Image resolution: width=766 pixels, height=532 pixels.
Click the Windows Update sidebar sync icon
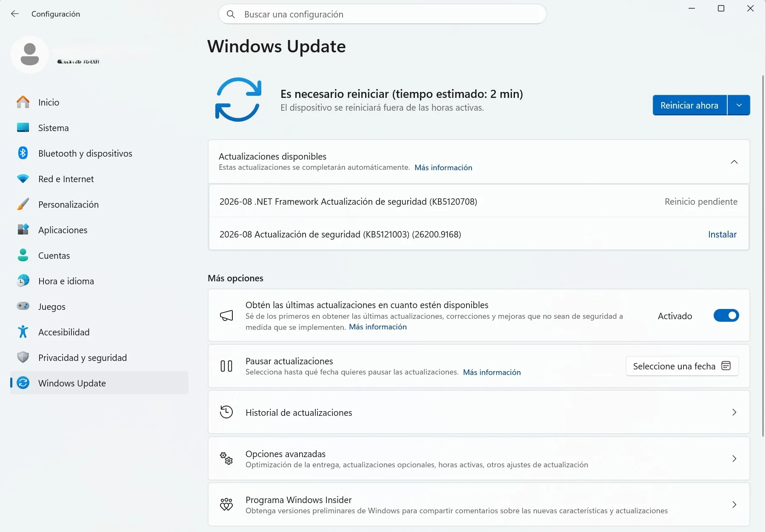[23, 383]
